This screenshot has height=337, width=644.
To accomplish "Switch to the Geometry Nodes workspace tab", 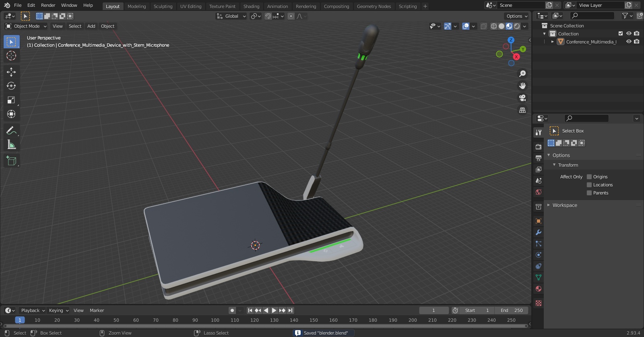I will click(374, 6).
